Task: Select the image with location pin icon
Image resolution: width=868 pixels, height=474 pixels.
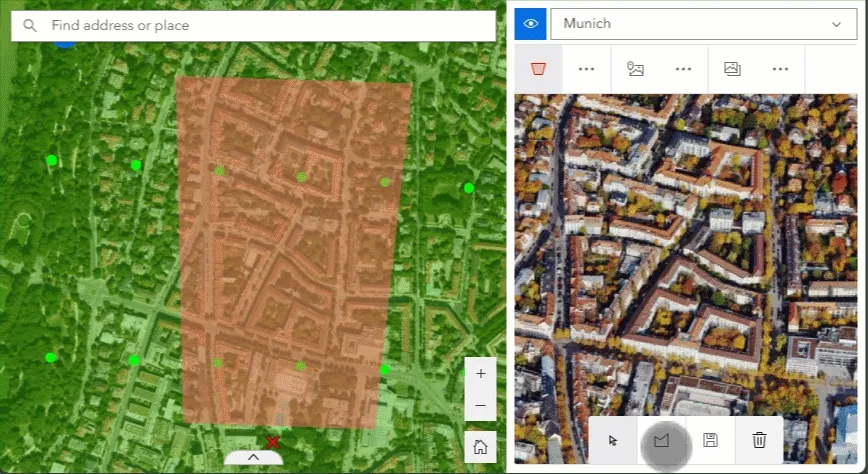Action: click(x=635, y=69)
